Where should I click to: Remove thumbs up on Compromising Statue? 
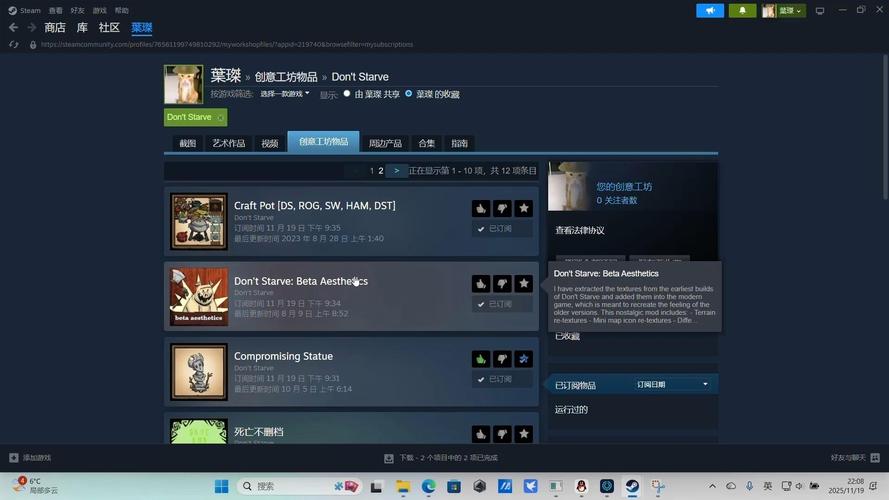(x=481, y=359)
